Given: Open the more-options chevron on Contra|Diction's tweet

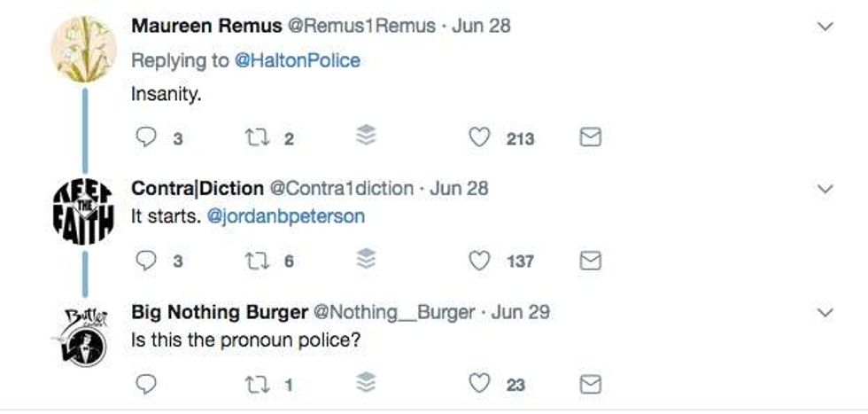Looking at the screenshot, I should (825, 190).
